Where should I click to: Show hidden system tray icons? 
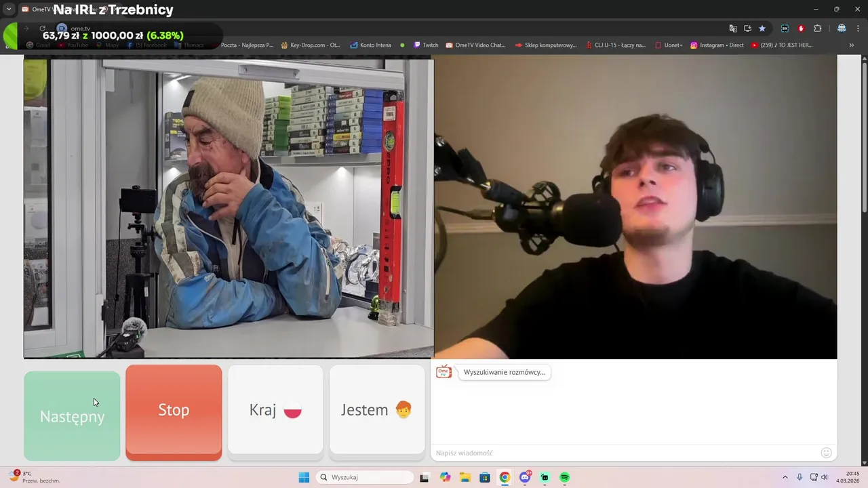[785, 477]
